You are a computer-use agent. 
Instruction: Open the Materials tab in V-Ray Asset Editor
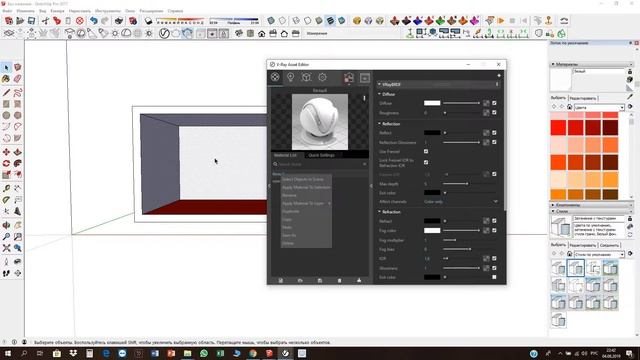[275, 77]
